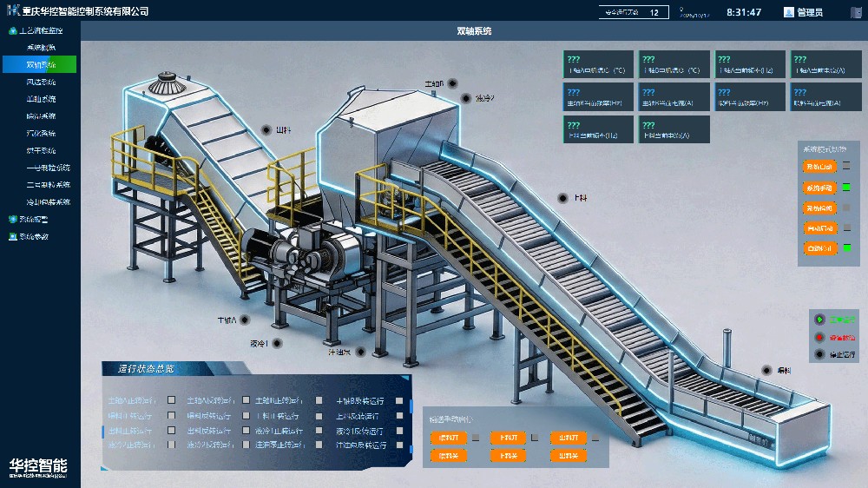Toggle the 注油泵正转运行 status box
This screenshot has width=868, height=488.
coord(319,445)
